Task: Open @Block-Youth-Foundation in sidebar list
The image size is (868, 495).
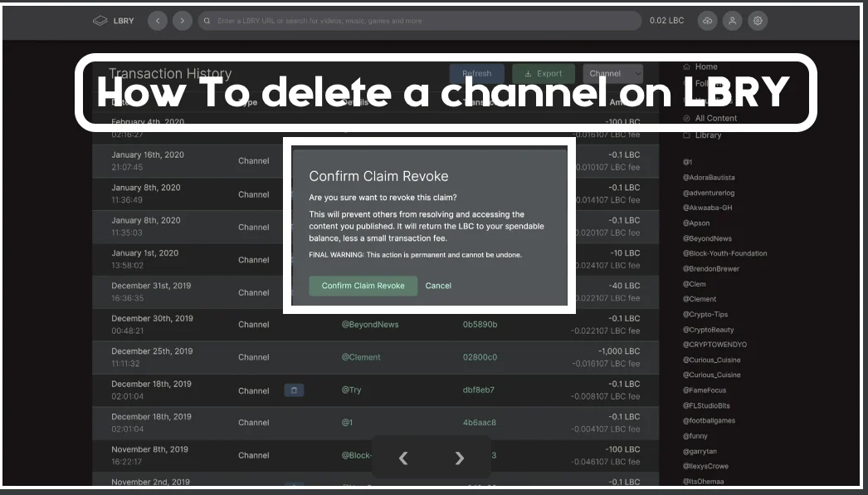Action: [x=724, y=253]
